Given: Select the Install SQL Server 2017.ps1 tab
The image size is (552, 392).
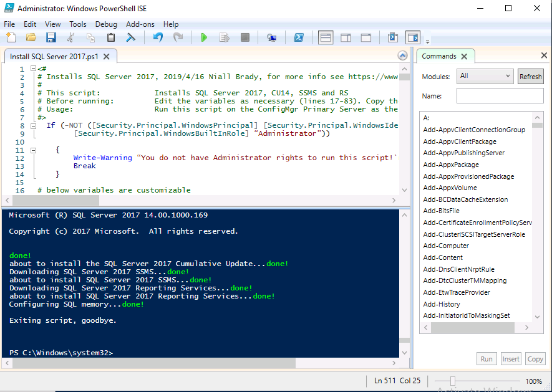Looking at the screenshot, I should pos(54,57).
